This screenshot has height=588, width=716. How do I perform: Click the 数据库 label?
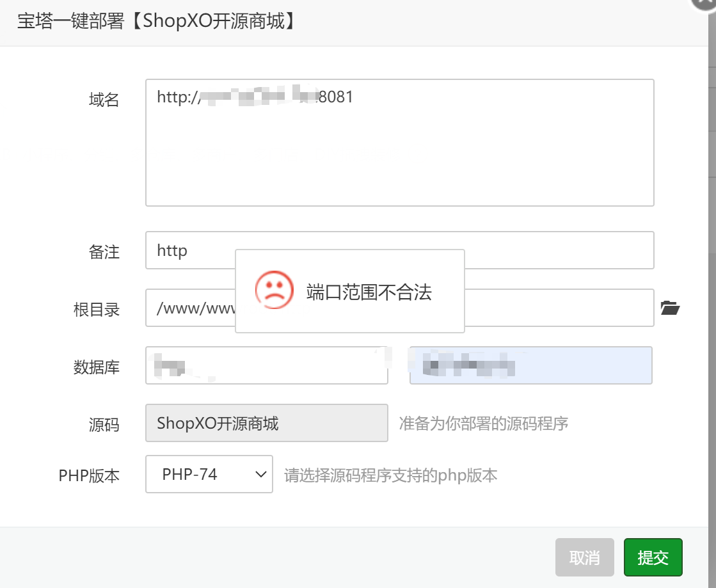pyautogui.click(x=97, y=367)
